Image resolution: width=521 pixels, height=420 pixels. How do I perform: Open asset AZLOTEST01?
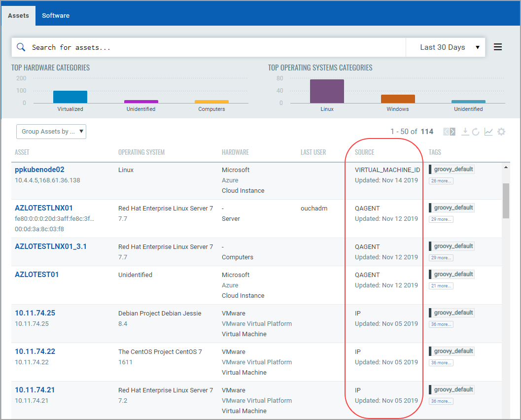pos(37,275)
